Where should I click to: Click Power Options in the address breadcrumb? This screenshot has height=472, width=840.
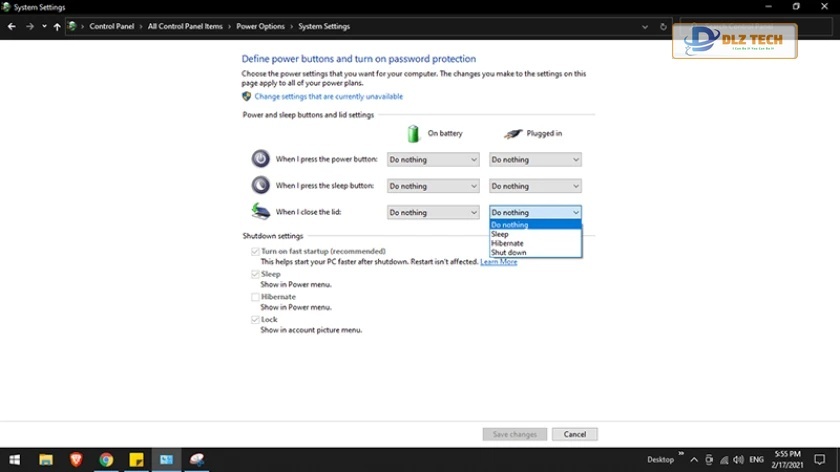point(260,26)
